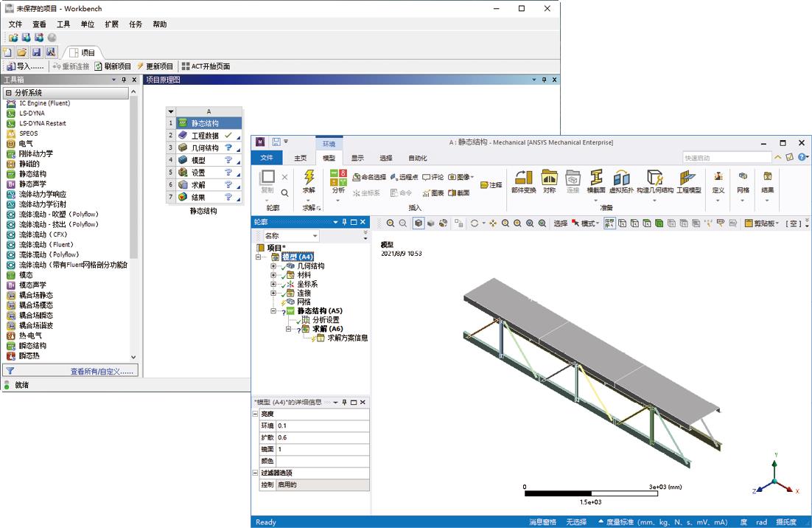Click the 图表 chart icon
The image size is (812, 528).
pyautogui.click(x=433, y=192)
